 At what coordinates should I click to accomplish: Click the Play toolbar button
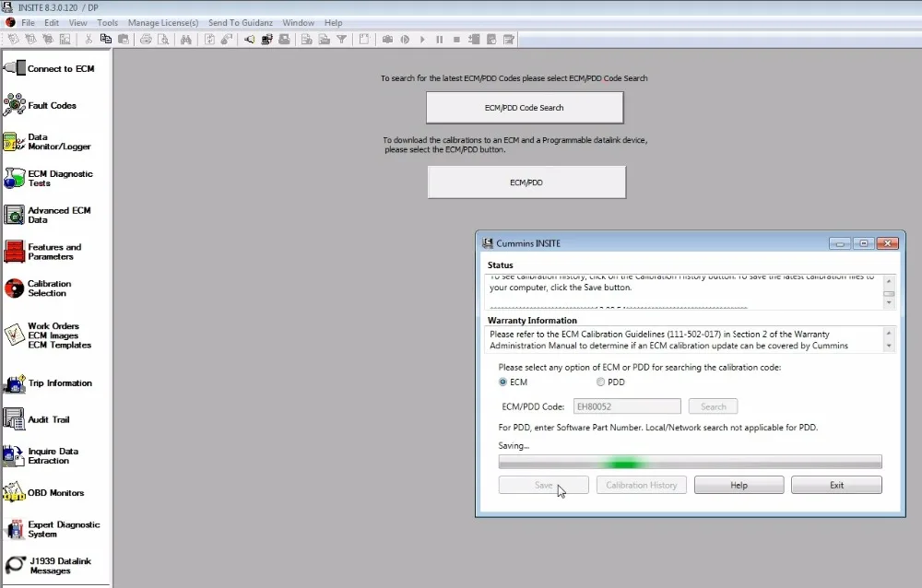point(422,40)
